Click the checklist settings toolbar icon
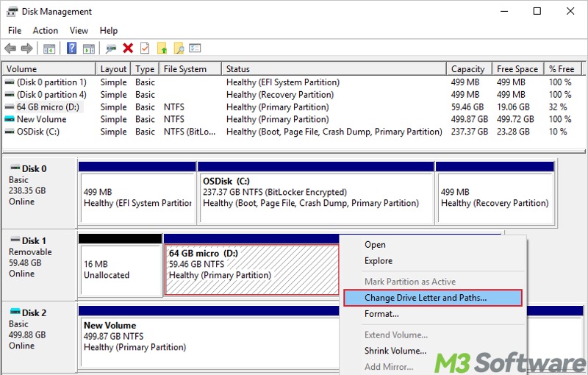 195,48
